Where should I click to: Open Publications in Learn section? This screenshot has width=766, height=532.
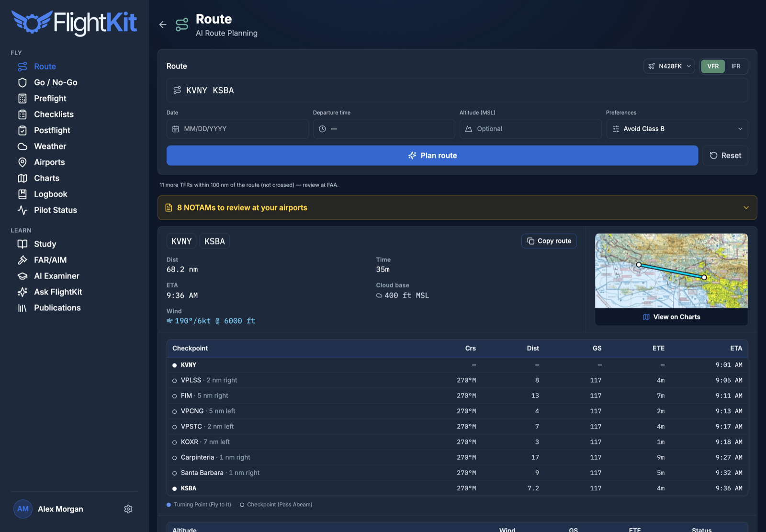coord(57,308)
